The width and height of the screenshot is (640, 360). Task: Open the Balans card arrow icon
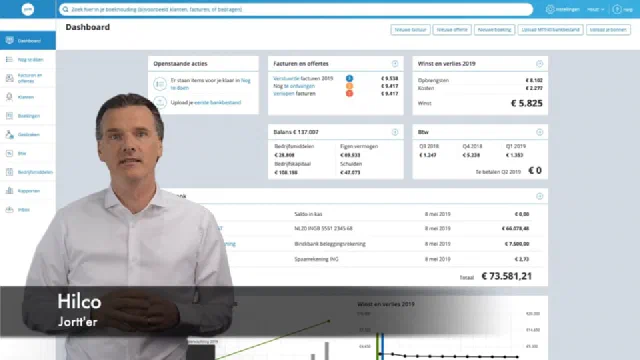tap(395, 132)
